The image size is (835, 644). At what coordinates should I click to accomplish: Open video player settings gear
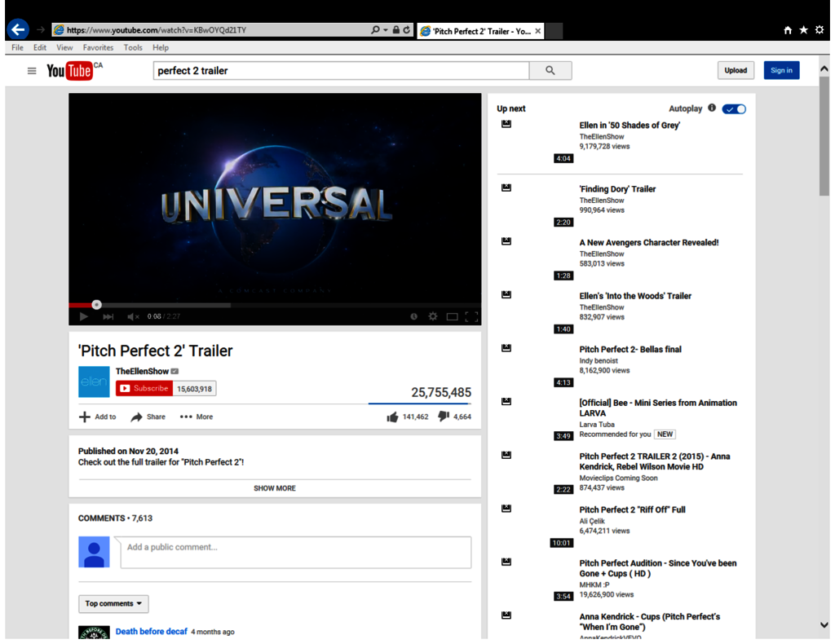coord(433,316)
